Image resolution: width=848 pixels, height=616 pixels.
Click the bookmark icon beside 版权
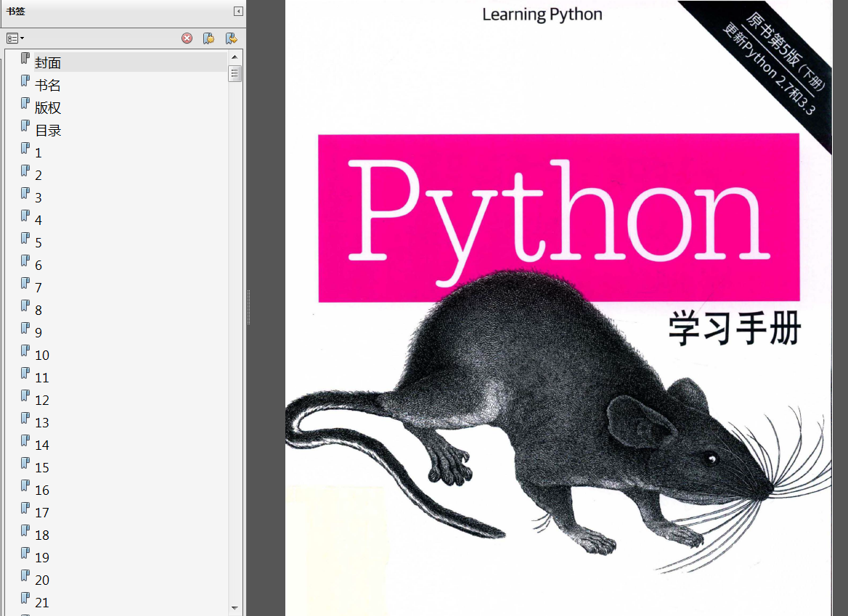click(25, 103)
